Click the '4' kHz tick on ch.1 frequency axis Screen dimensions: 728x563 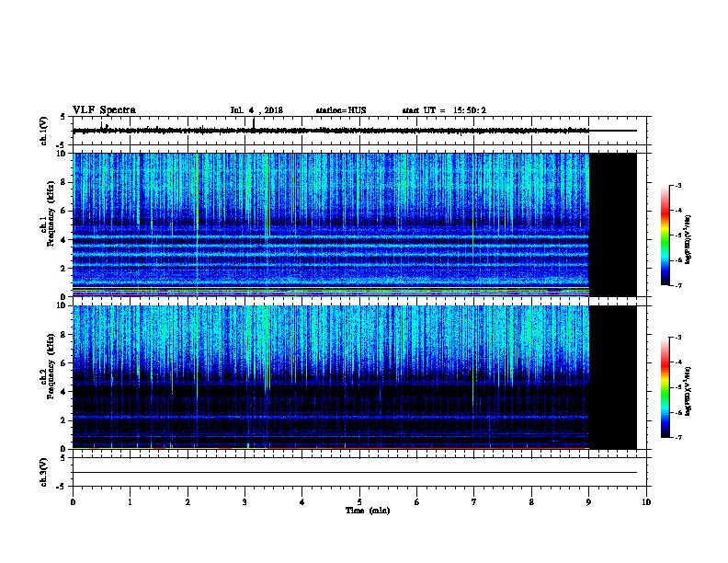point(64,240)
